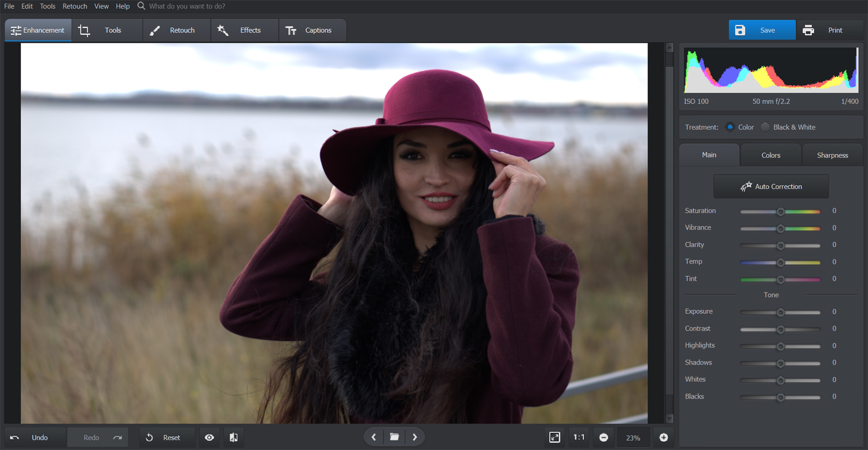The image size is (868, 450).
Task: Click the before/after compare icon
Action: coord(234,437)
